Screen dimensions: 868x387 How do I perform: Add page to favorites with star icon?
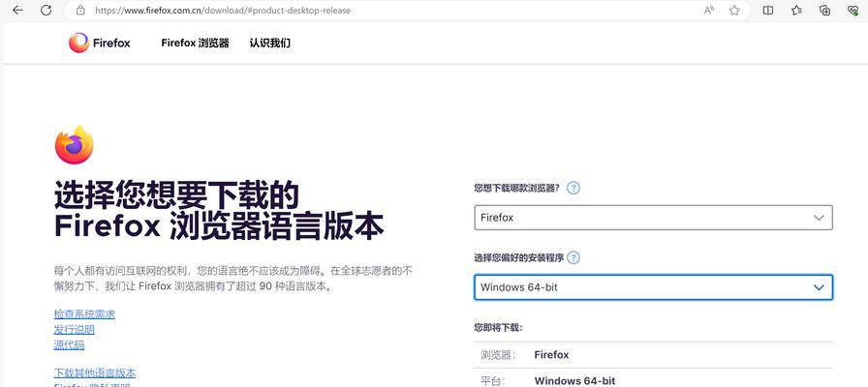[x=734, y=10]
